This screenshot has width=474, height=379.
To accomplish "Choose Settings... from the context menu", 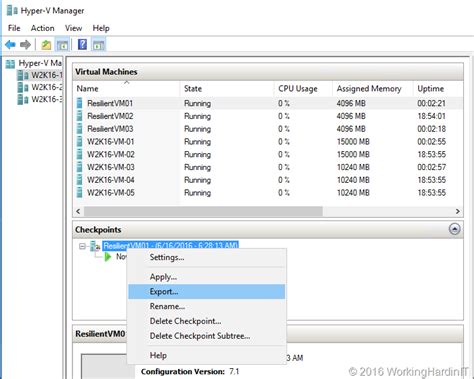I will pos(207,257).
